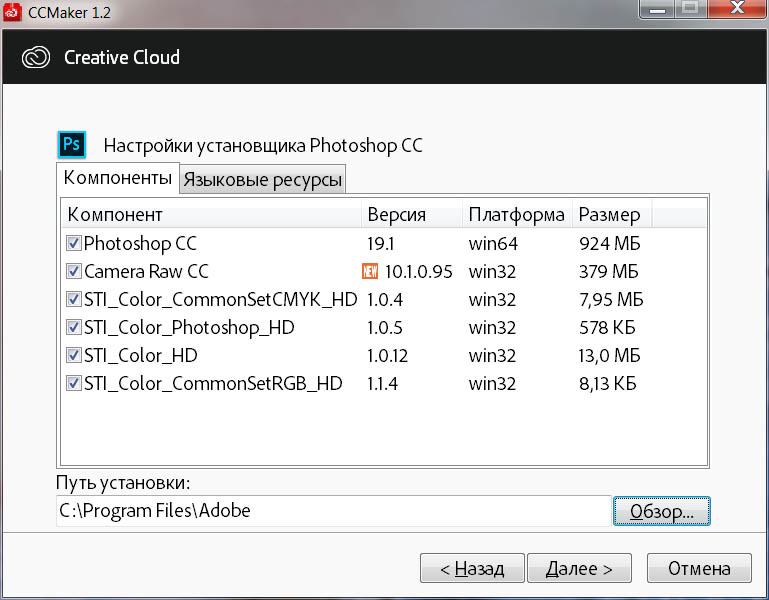Screen dimensions: 769x600
Task: Click the installation path input field
Action: (333, 511)
